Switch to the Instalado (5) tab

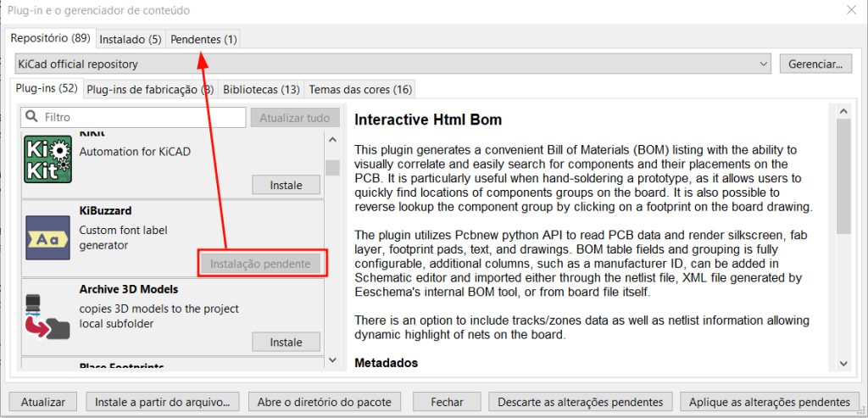point(131,40)
